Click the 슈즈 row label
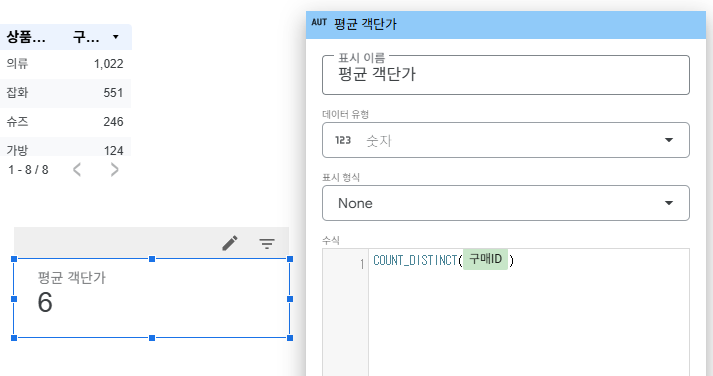This screenshot has height=376, width=713. (17, 122)
